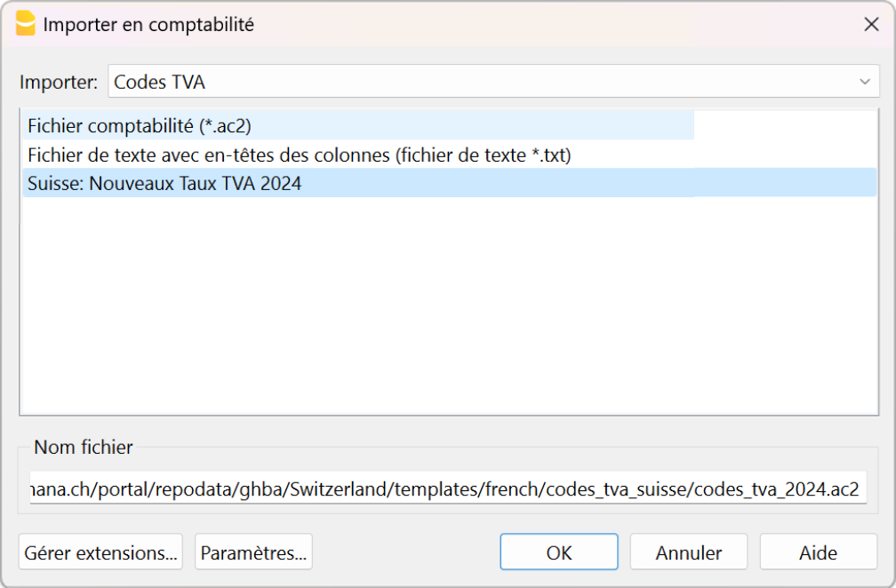Open Gérer extensions dialog
This screenshot has height=588, width=896.
point(100,552)
